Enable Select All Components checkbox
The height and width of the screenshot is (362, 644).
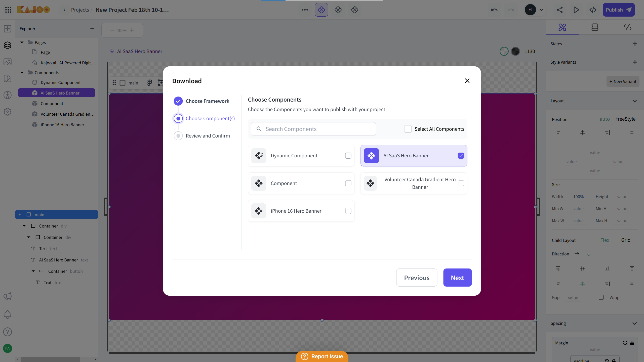[408, 129]
